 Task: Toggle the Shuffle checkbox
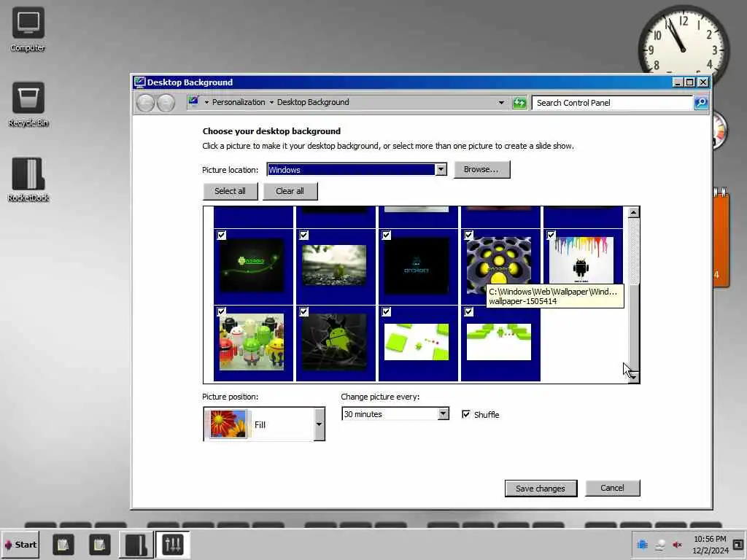[466, 414]
